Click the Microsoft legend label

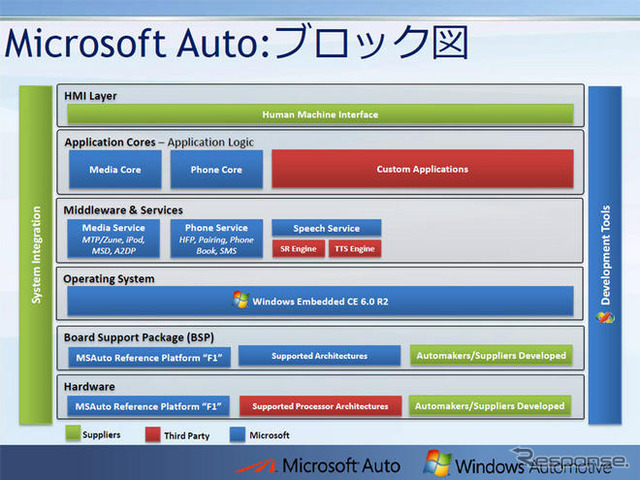pos(269,436)
